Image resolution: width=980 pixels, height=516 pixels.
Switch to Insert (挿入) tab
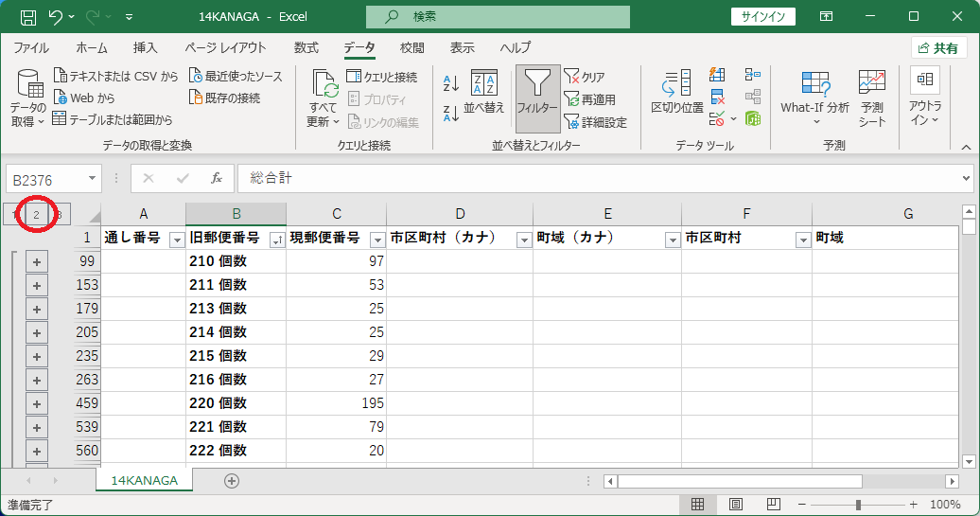click(x=145, y=48)
